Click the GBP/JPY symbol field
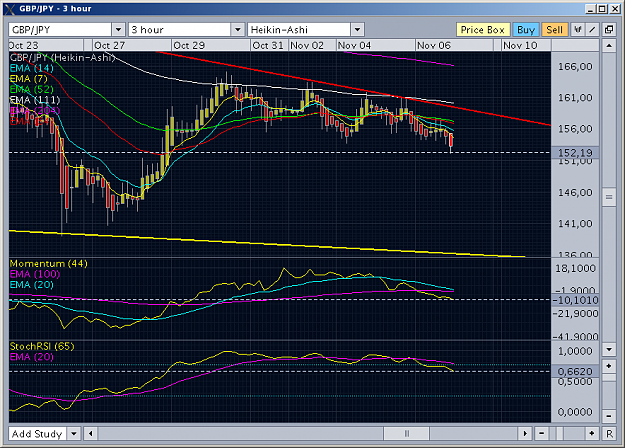Screen dimensions: 625x448 tap(60, 29)
